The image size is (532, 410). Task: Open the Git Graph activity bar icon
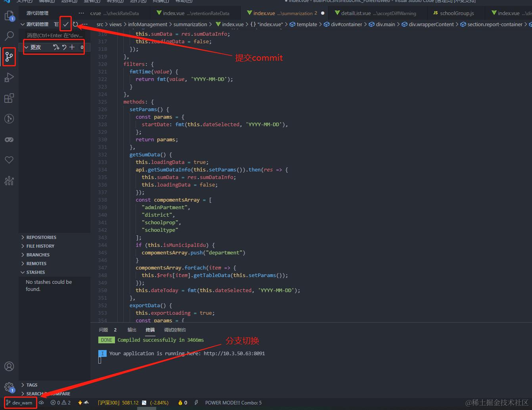pyautogui.click(x=9, y=118)
